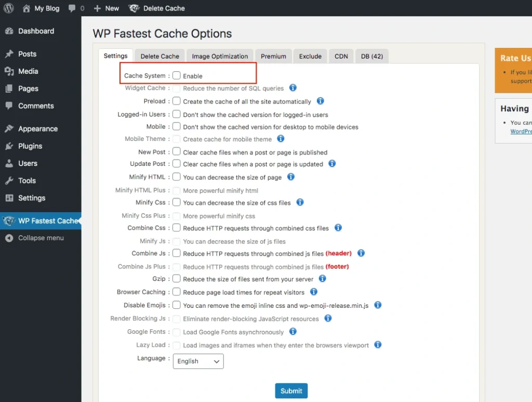Click the WP Fastest Cache cheetah sidebar icon
The width and height of the screenshot is (532, 402).
[x=9, y=221]
